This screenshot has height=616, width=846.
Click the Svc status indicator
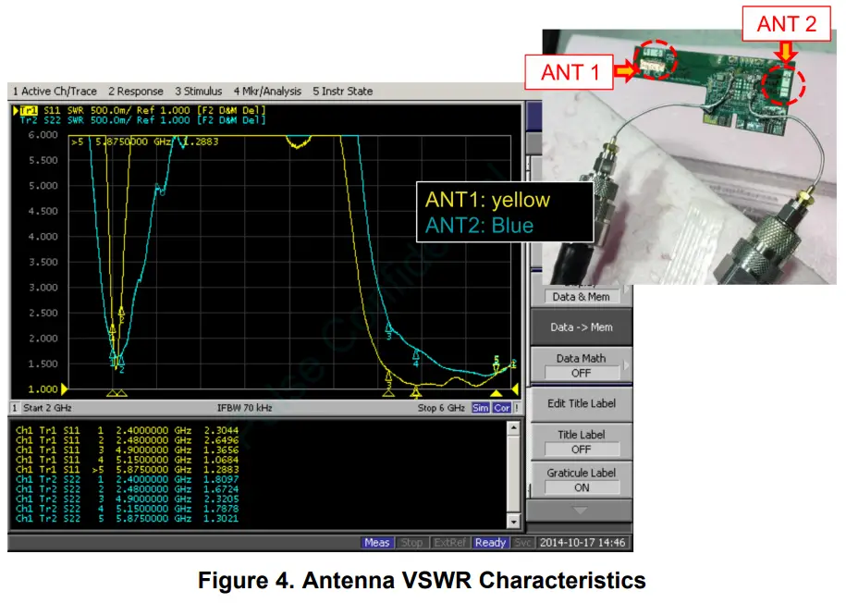pos(522,543)
